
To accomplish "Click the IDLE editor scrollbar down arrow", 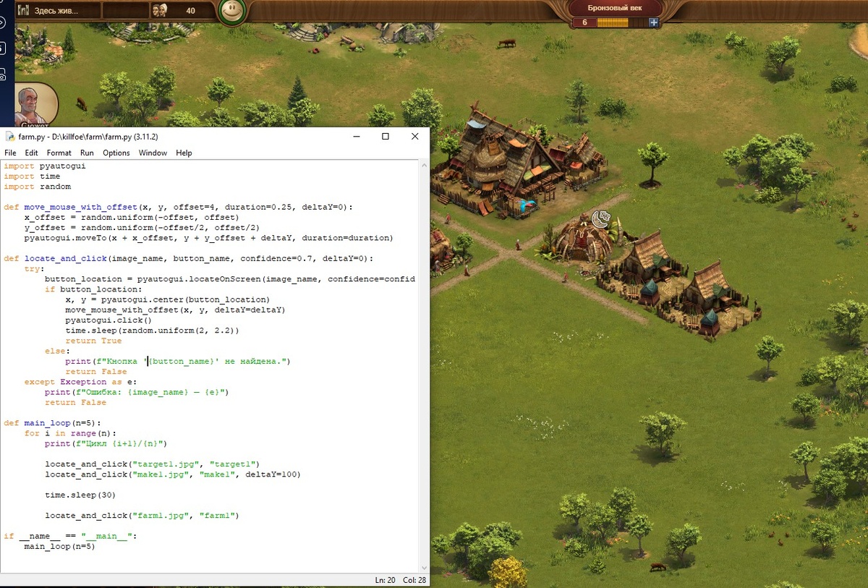I will [423, 569].
